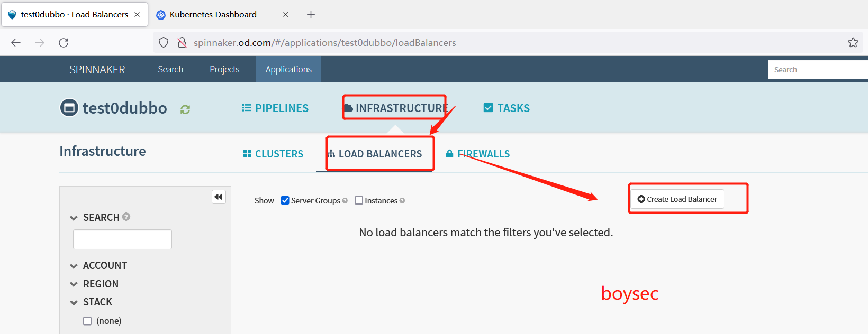Collapse the SEARCH filter section

pos(74,218)
